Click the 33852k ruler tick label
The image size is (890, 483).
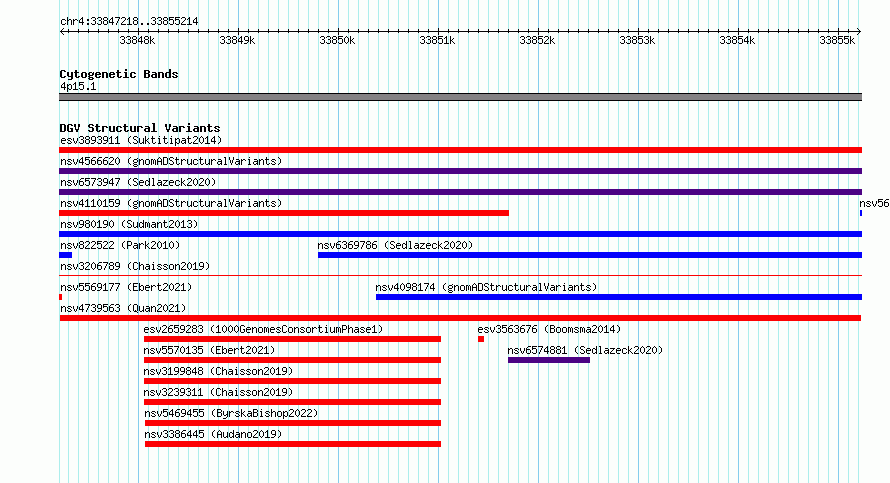click(x=537, y=40)
